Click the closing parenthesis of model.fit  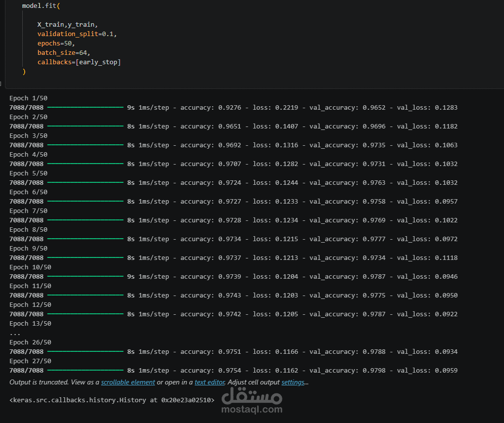24,72
